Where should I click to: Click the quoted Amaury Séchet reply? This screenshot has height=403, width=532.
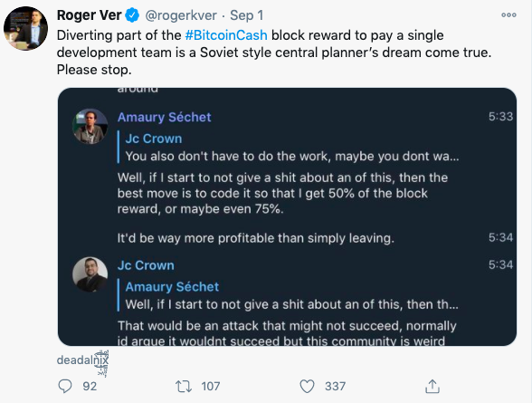click(x=289, y=295)
